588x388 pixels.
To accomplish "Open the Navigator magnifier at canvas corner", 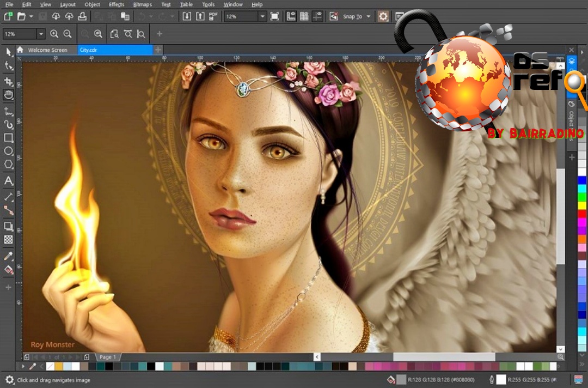I will coord(561,357).
